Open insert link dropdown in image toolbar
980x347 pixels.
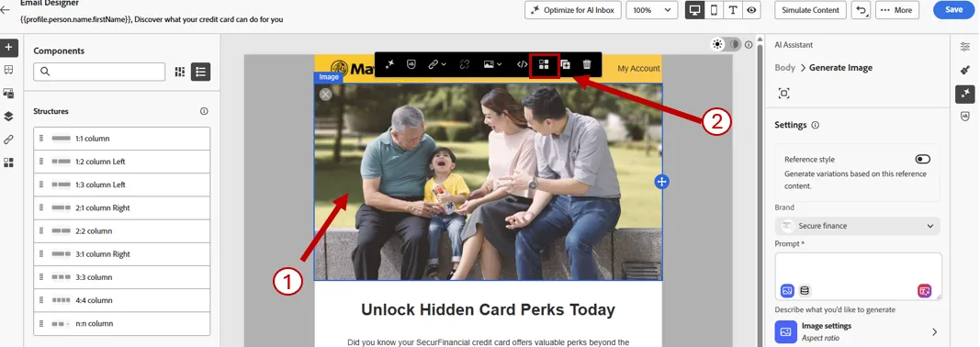tap(437, 63)
